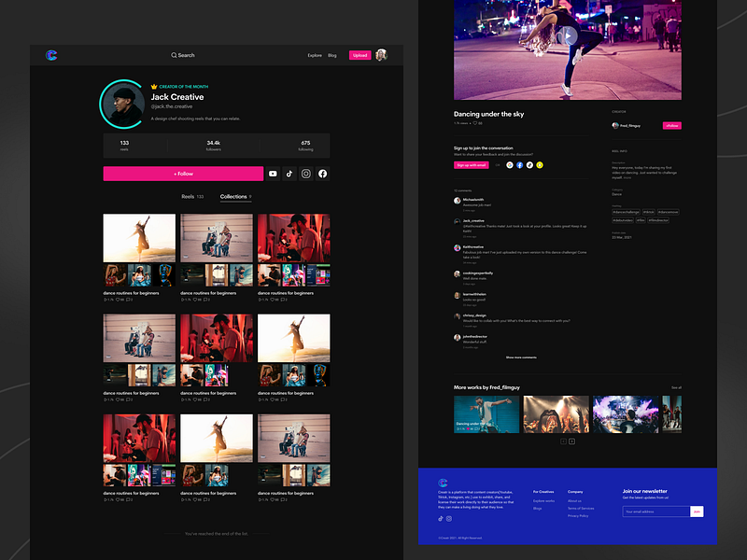This screenshot has height=560, width=747.
Task: Click the #dancemove hashtag
Action: pyautogui.click(x=668, y=213)
